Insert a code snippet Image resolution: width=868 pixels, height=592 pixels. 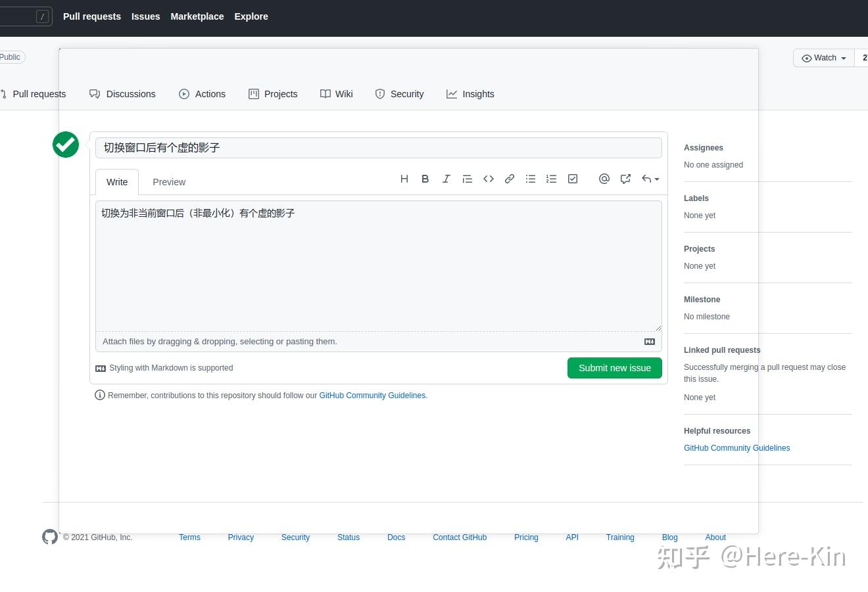[489, 178]
